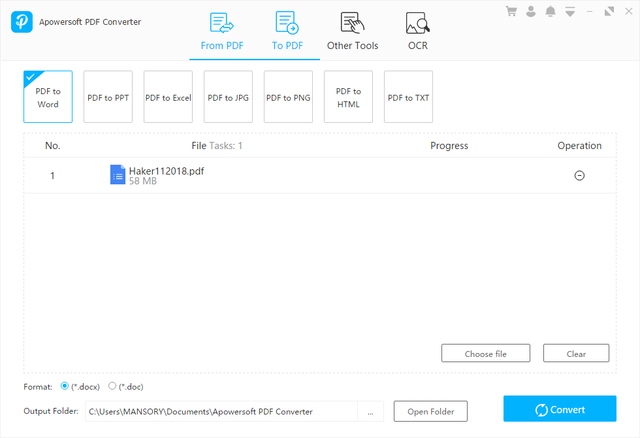
Task: Select the PDF to PNG conversion tile
Action: 288,97
